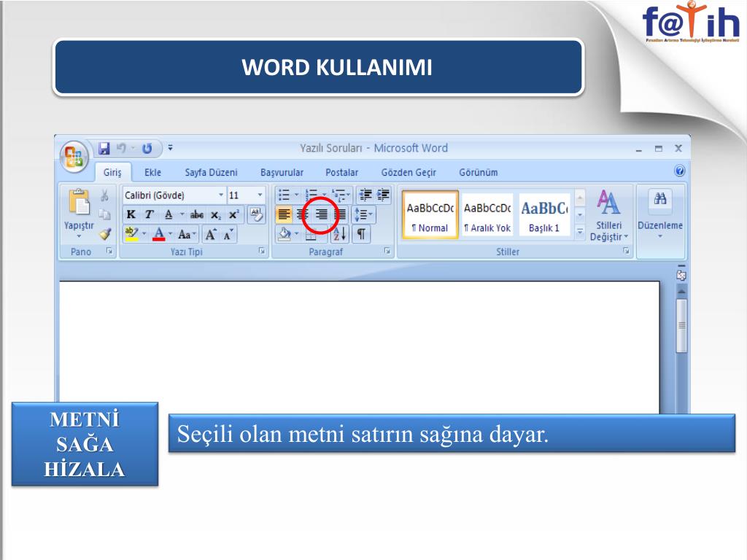This screenshot has height=560, width=747.
Task: Toggle show paragraph marks ¶
Action: pos(362,234)
